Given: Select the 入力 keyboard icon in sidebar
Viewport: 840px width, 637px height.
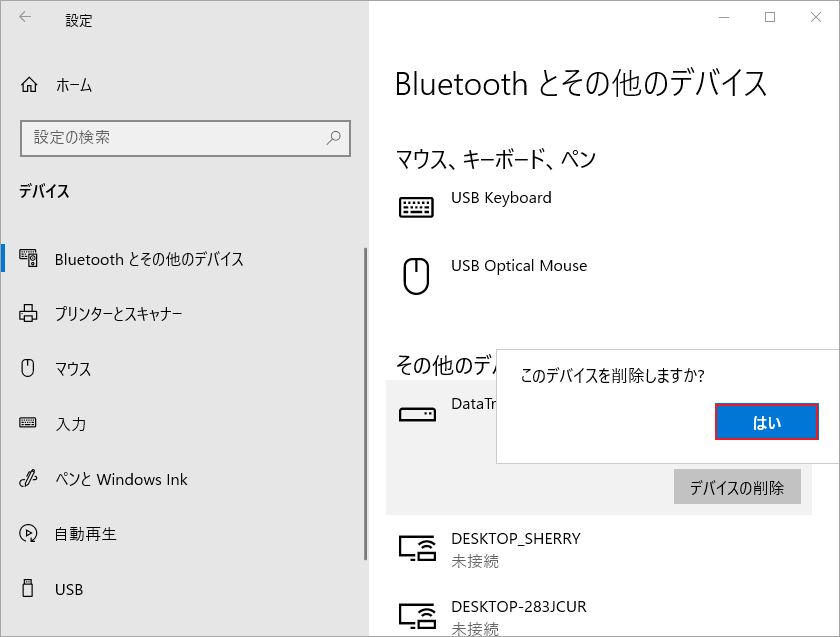Looking at the screenshot, I should click(28, 424).
